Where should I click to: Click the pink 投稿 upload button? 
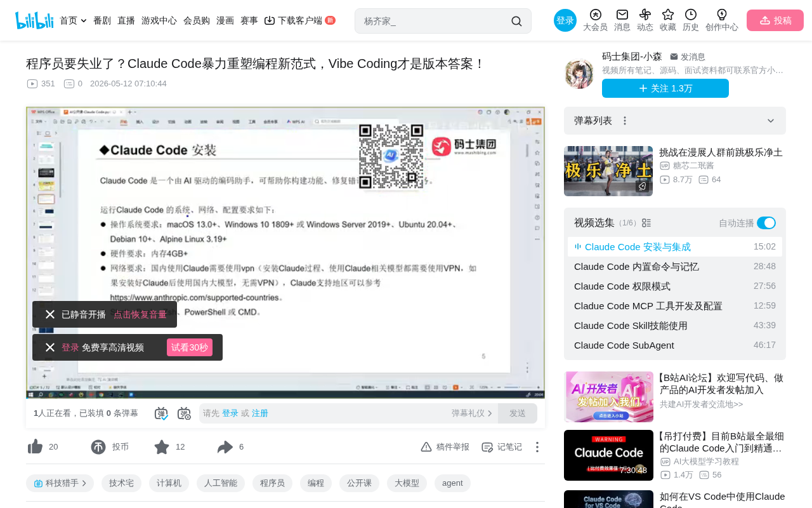click(775, 20)
